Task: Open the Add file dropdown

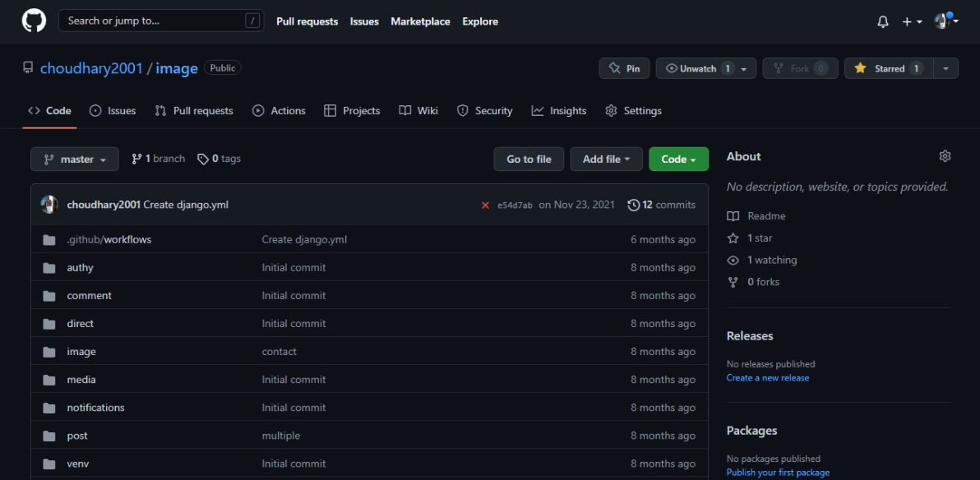Action: pyautogui.click(x=606, y=159)
